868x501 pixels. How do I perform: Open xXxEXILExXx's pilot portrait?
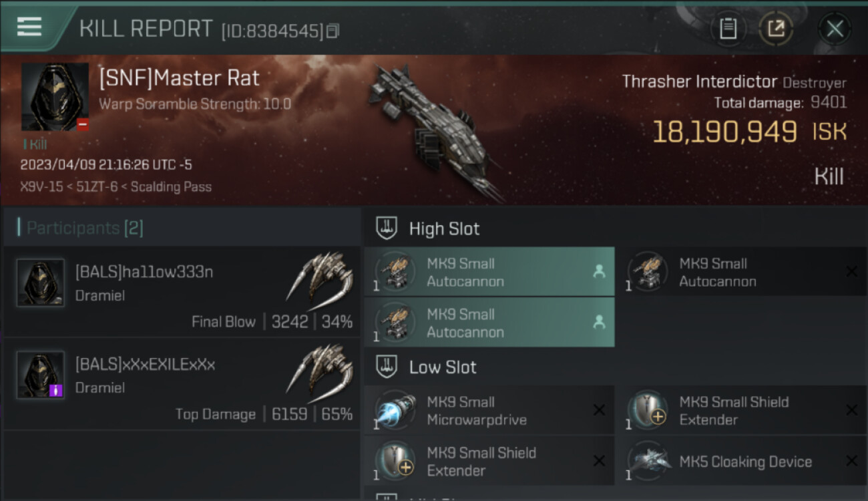(41, 375)
